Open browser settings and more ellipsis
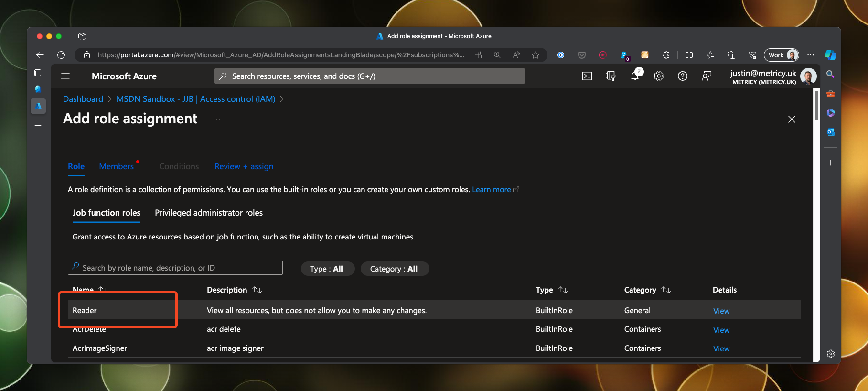The image size is (868, 391). point(811,55)
